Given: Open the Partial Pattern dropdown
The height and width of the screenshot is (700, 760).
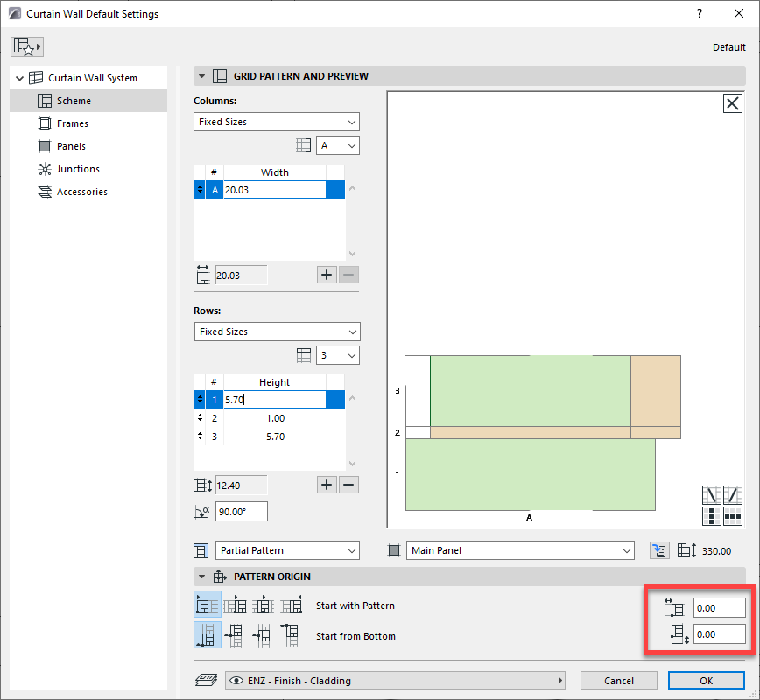Looking at the screenshot, I should click(x=287, y=550).
